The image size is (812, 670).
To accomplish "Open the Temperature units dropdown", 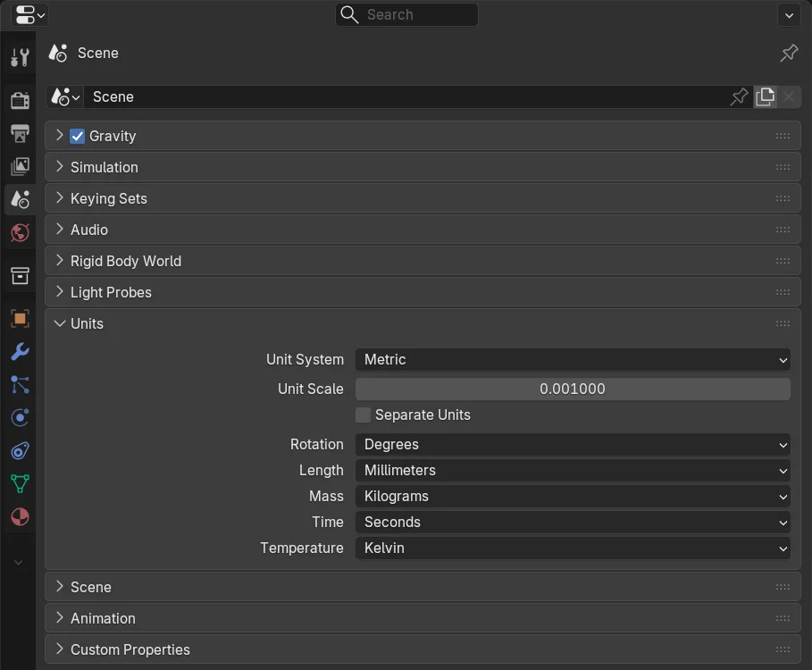I will click(x=573, y=548).
